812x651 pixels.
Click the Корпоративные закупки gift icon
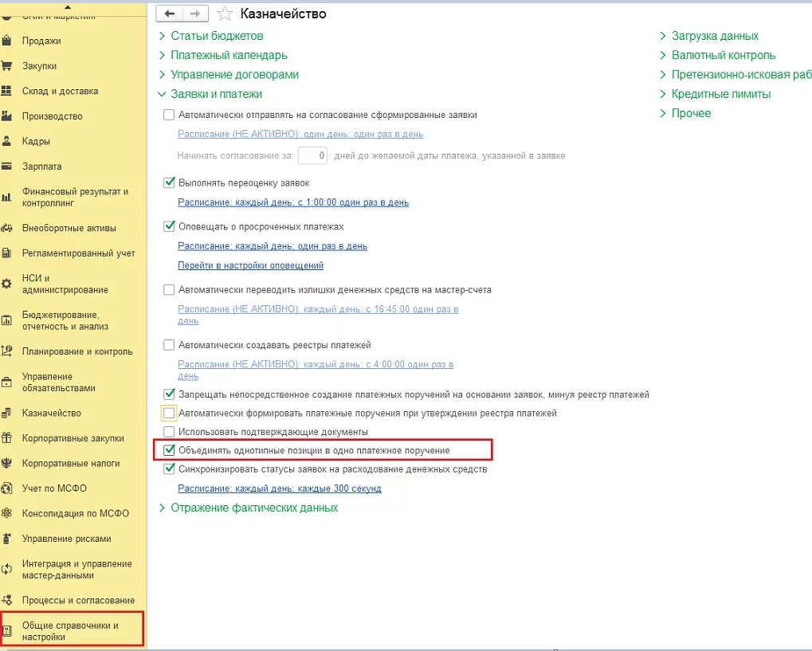tap(6, 438)
